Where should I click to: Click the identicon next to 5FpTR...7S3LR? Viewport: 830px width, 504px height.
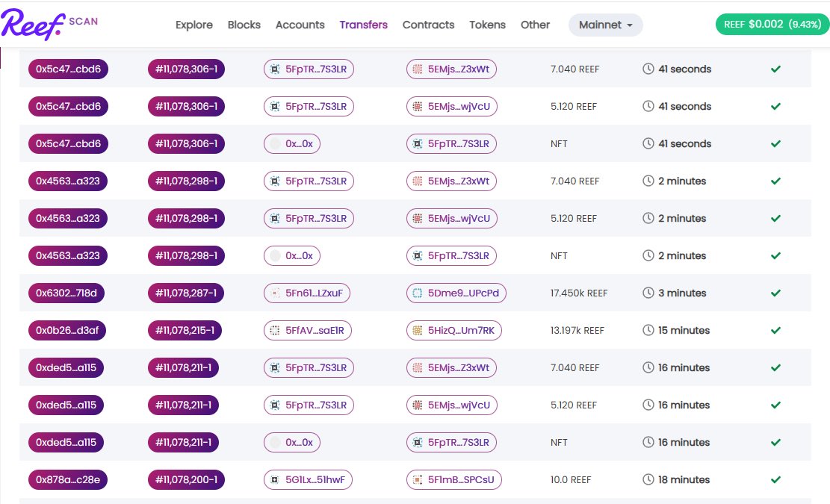(274, 69)
